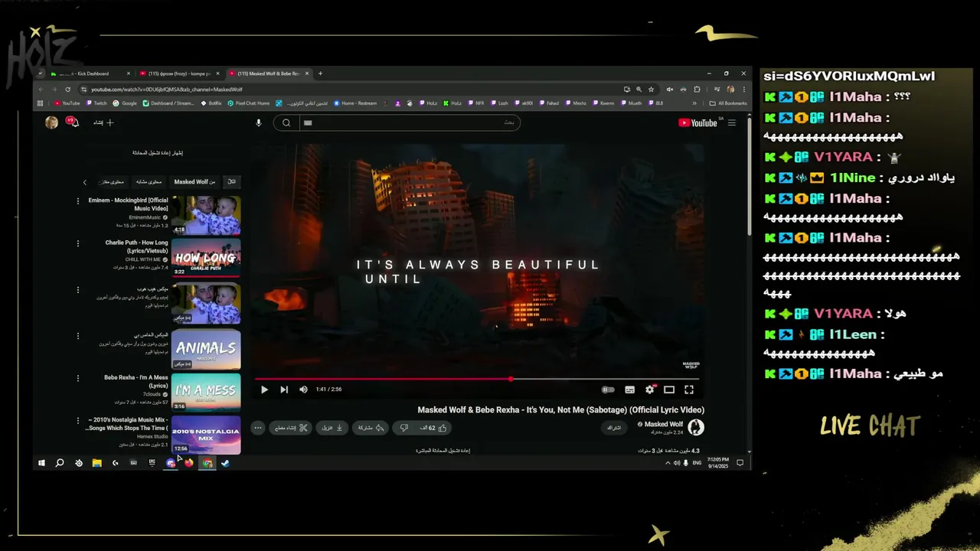This screenshot has width=980, height=551.
Task: Show more filter chips with arrow
Action: pos(85,182)
